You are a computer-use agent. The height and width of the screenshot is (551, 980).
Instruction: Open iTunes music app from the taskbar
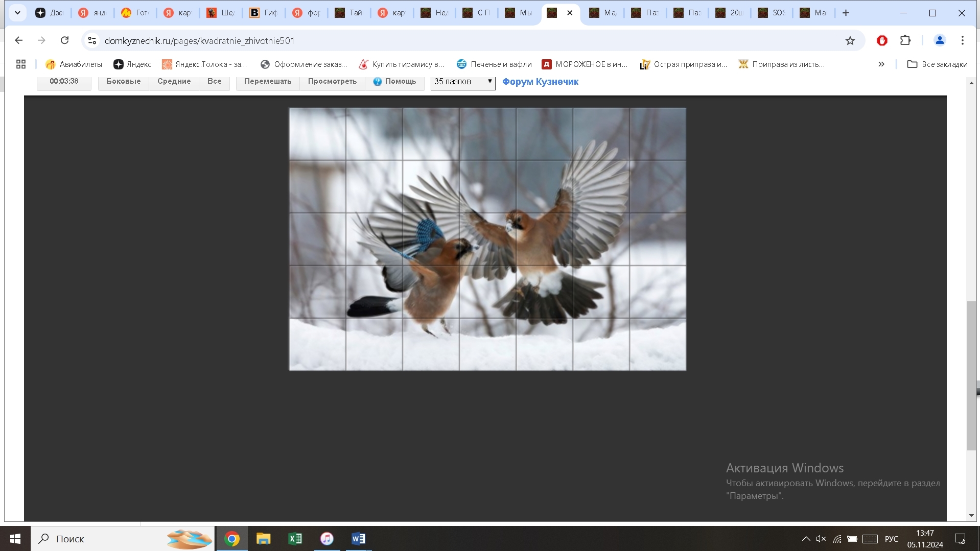(x=327, y=539)
